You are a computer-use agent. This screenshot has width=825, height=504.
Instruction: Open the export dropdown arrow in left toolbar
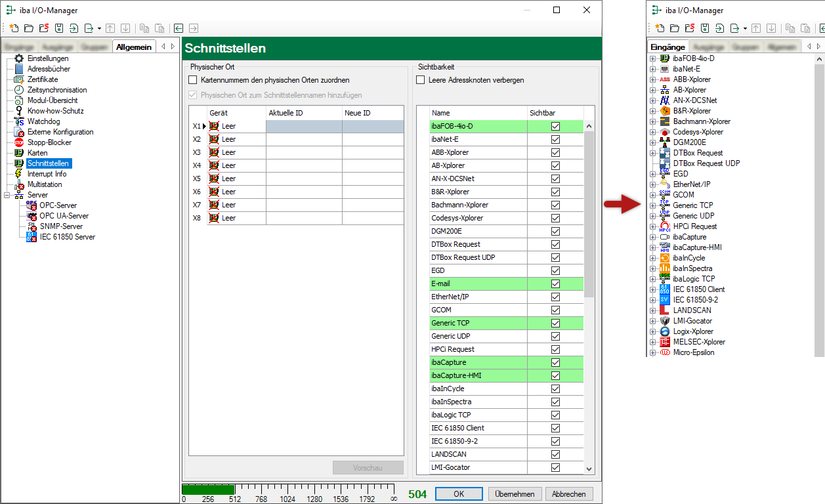tap(99, 28)
